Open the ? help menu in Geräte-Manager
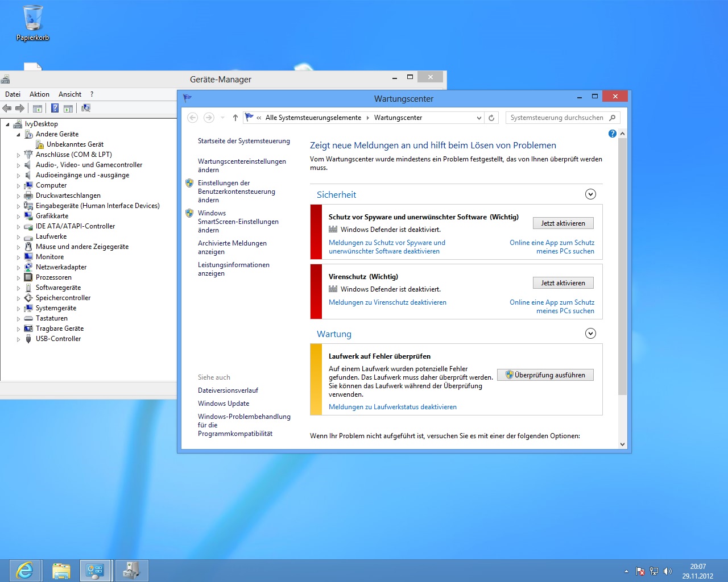The width and height of the screenshot is (728, 582). (92, 94)
